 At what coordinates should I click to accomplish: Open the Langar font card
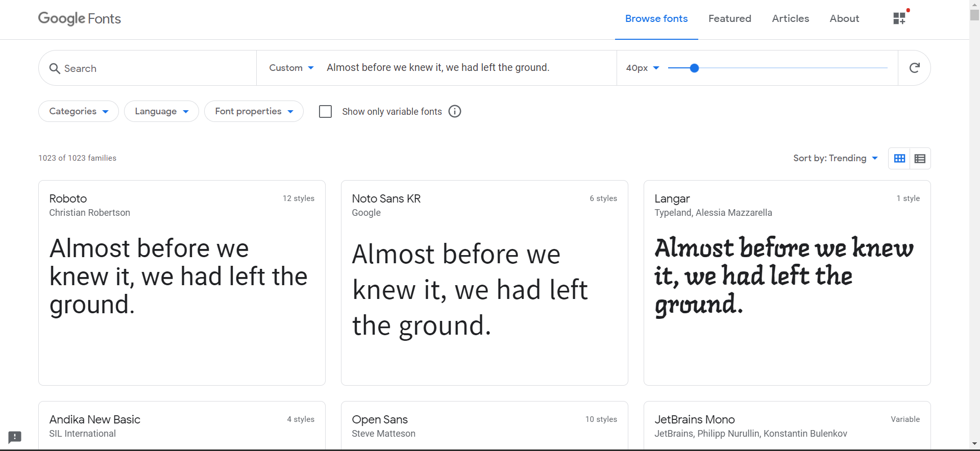click(787, 283)
